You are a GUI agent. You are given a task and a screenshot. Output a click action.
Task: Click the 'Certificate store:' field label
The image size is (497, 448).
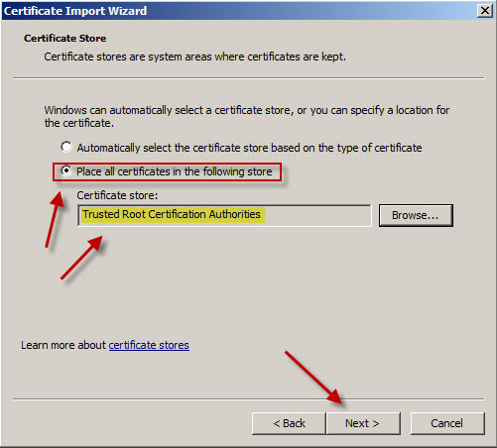pos(117,195)
